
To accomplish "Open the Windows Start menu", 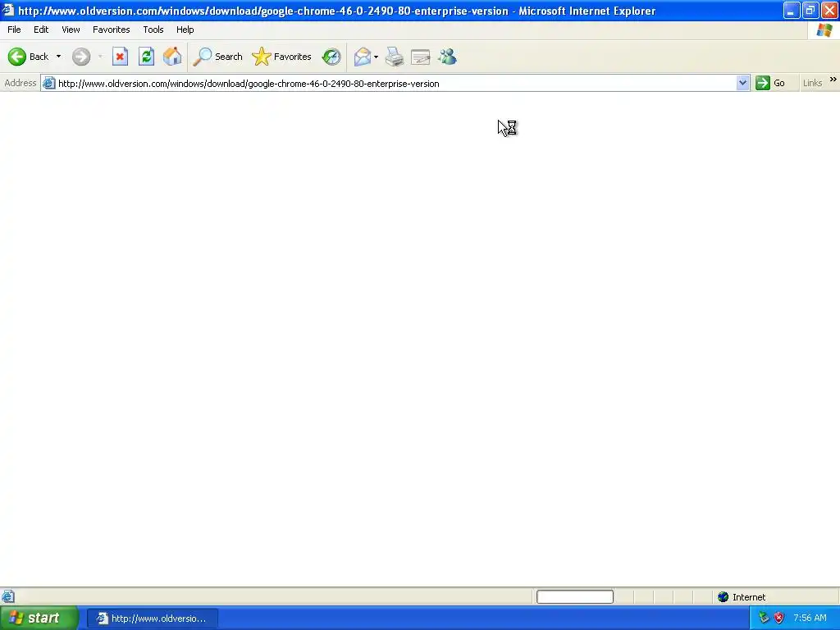I will coord(39,618).
